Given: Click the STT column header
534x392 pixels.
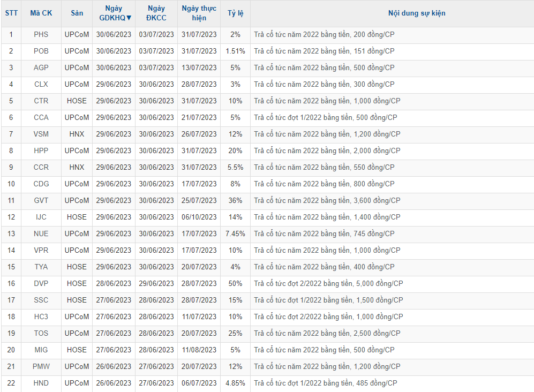Looking at the screenshot, I should click(x=11, y=13).
